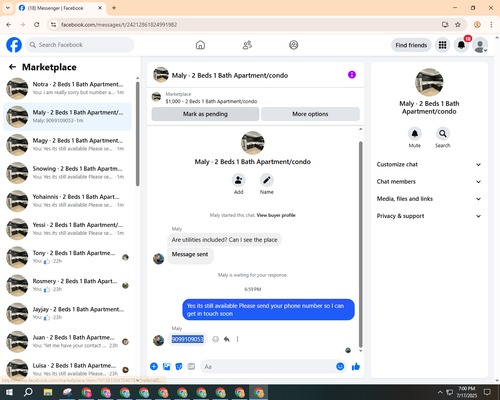This screenshot has height=400, width=500.
Task: Expand Customize chat section
Action: click(x=429, y=164)
